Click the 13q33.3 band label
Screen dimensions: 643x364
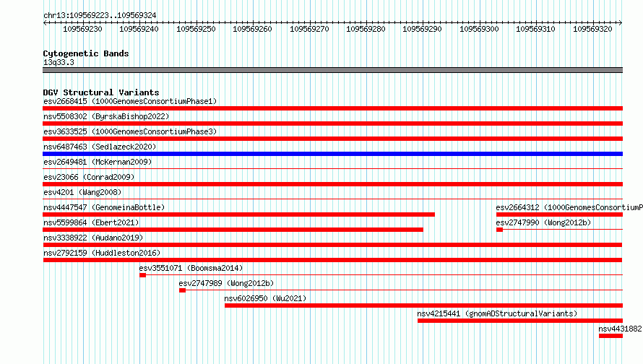coord(59,62)
